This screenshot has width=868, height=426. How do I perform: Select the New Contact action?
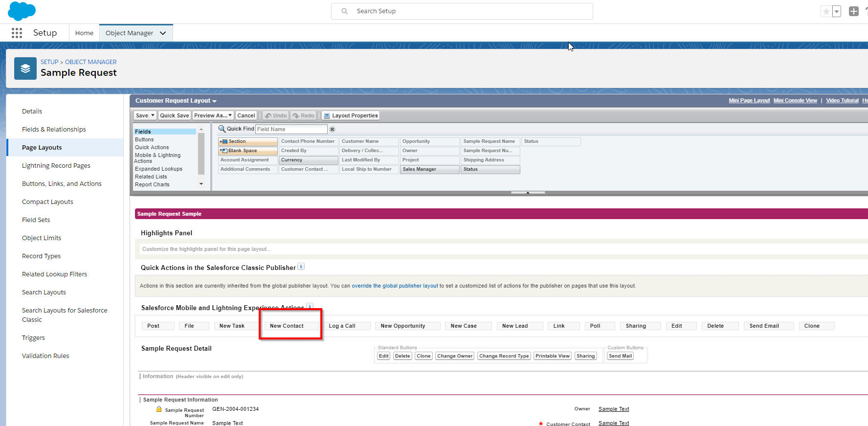pos(291,326)
